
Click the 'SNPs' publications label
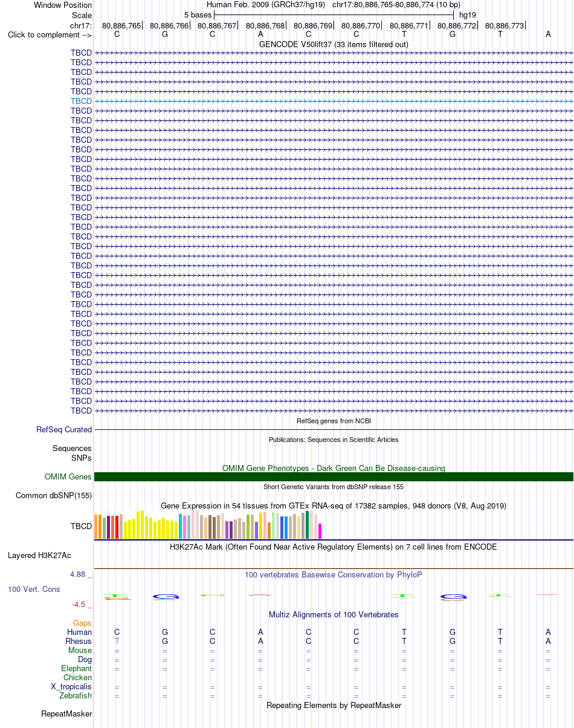(x=82, y=458)
